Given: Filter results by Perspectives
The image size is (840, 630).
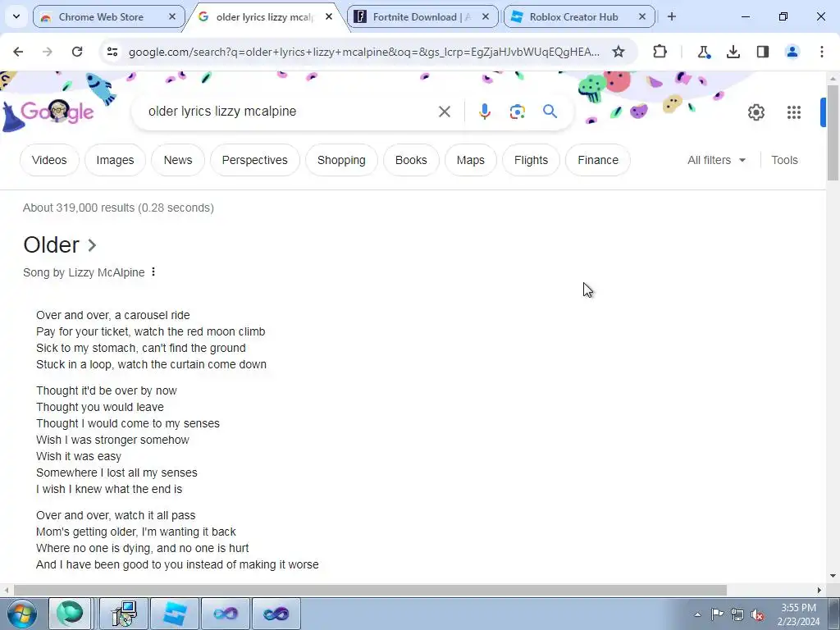Looking at the screenshot, I should click(254, 160).
